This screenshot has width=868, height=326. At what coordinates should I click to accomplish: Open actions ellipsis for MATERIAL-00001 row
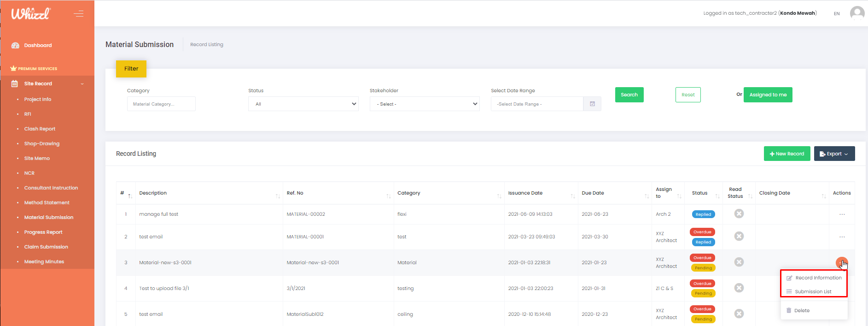tap(842, 237)
